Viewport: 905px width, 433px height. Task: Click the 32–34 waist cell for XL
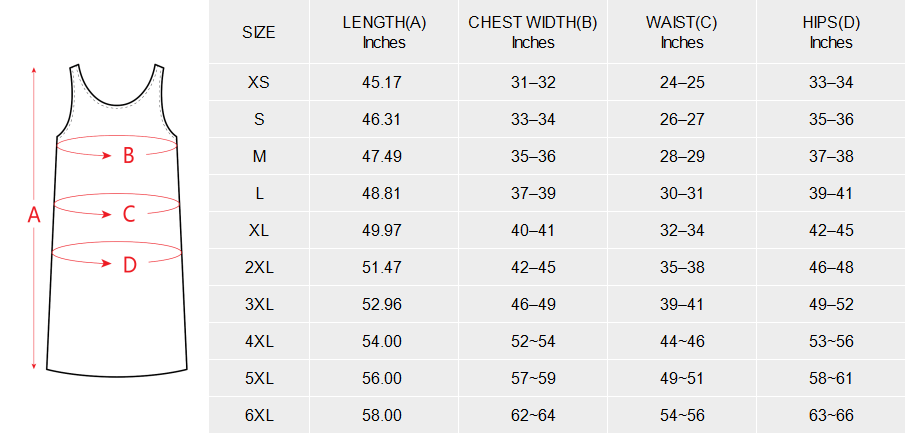click(682, 230)
